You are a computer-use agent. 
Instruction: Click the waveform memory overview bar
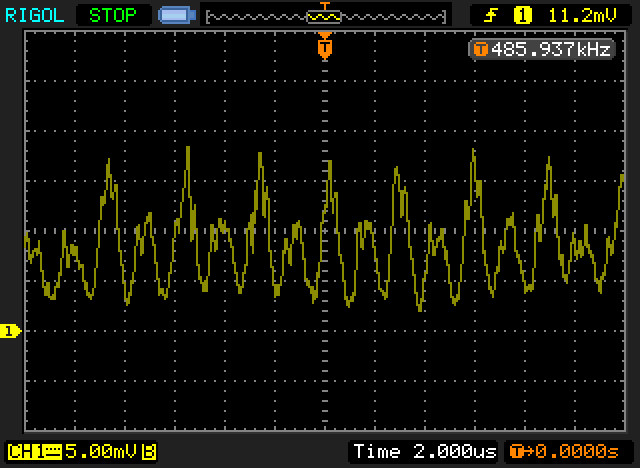click(x=326, y=16)
